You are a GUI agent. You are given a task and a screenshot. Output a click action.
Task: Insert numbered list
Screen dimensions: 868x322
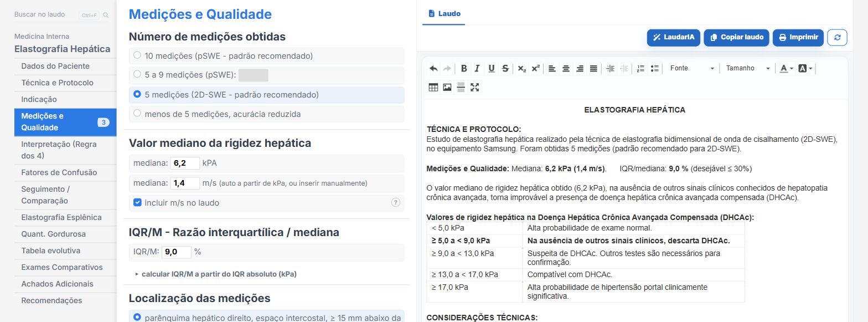640,68
